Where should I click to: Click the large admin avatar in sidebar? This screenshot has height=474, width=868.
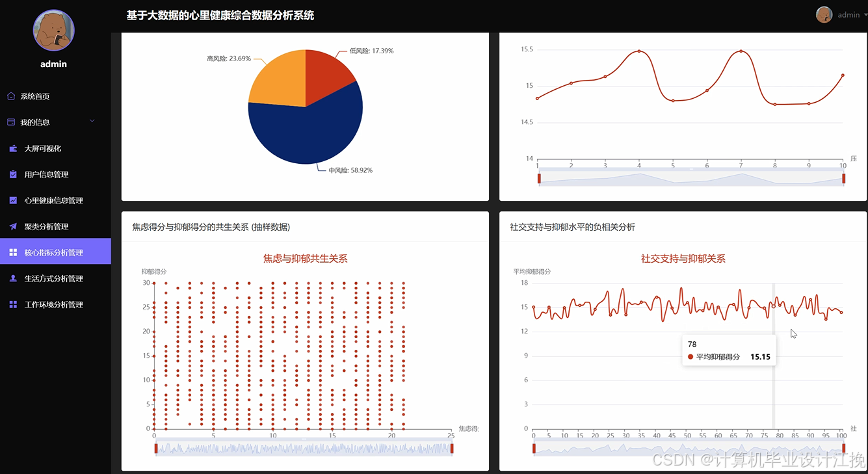pos(54,30)
